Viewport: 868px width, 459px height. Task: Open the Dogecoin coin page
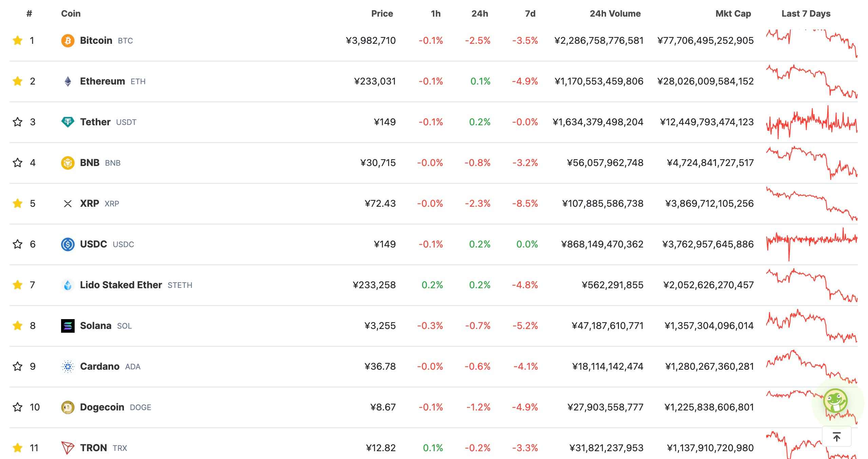(x=102, y=407)
